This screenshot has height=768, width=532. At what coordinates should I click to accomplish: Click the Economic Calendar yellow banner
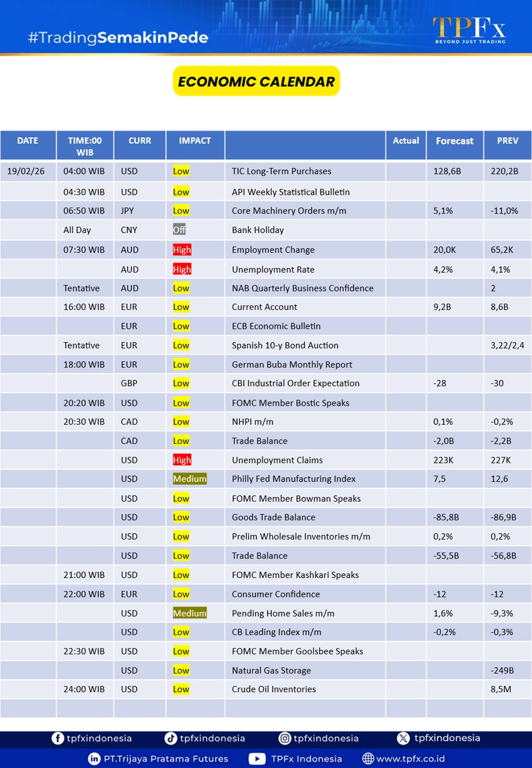[256, 81]
